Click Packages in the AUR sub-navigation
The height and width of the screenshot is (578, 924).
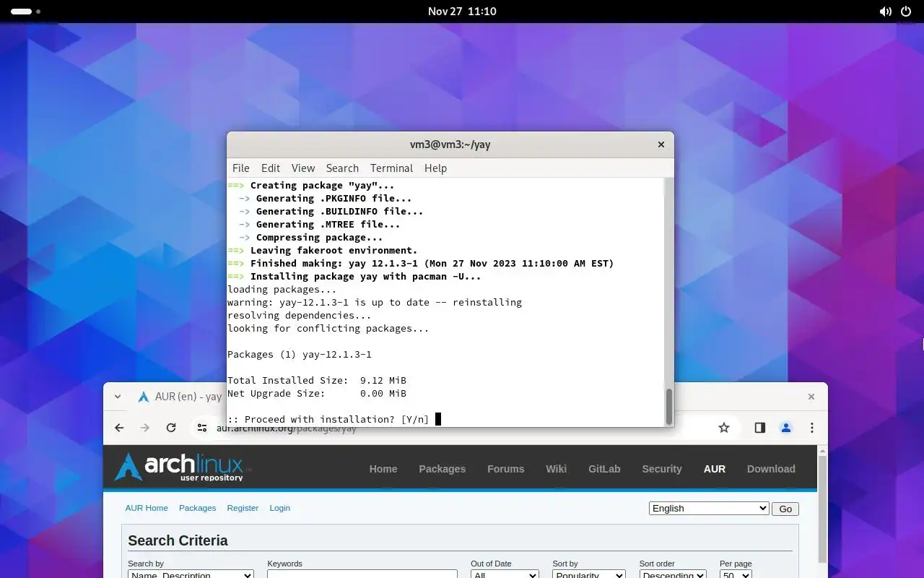click(198, 508)
